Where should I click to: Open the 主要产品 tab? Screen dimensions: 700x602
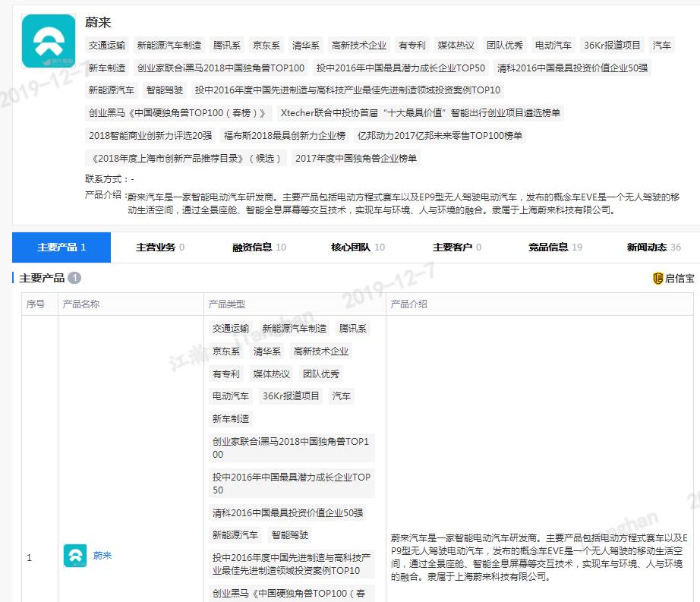coord(61,247)
